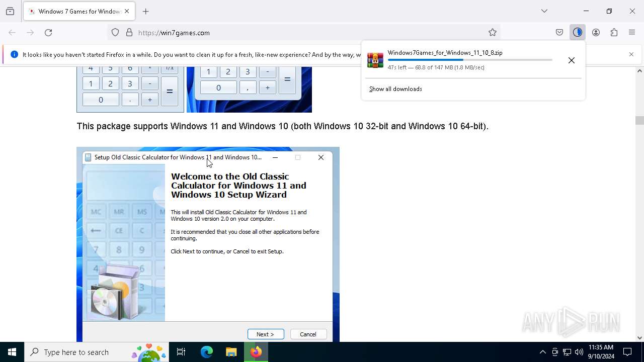Viewport: 644px width, 362px height.
Task: Open Firefox View recent browsing icon
Action: 10,11
